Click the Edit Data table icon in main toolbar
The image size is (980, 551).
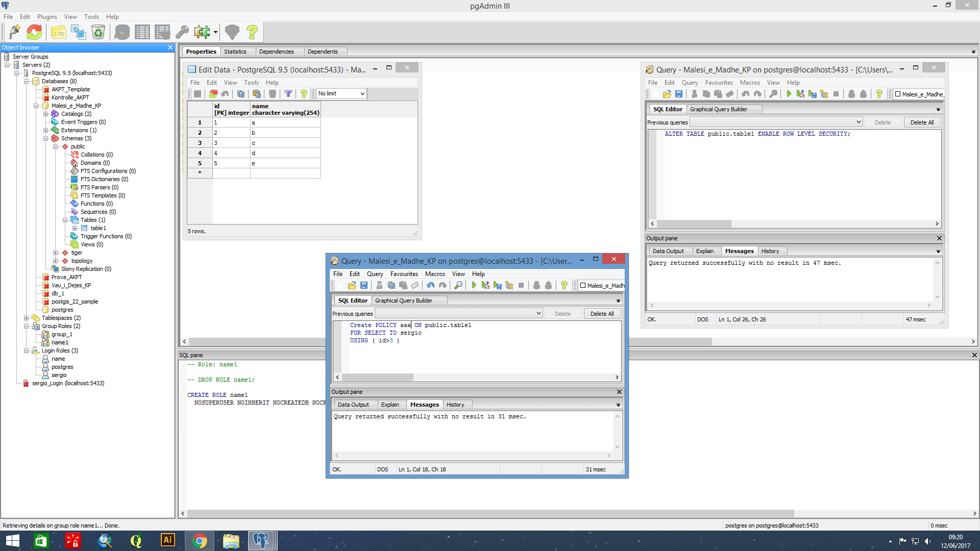[x=162, y=32]
